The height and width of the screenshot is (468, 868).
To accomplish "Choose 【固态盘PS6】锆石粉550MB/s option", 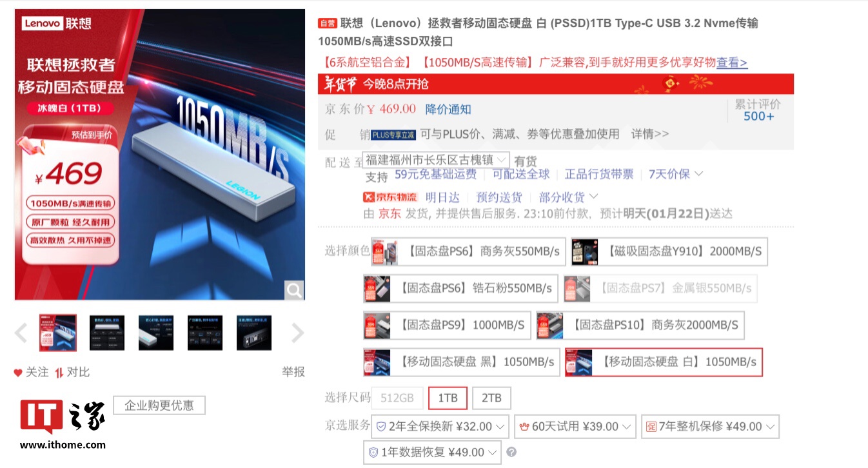I will pos(460,288).
